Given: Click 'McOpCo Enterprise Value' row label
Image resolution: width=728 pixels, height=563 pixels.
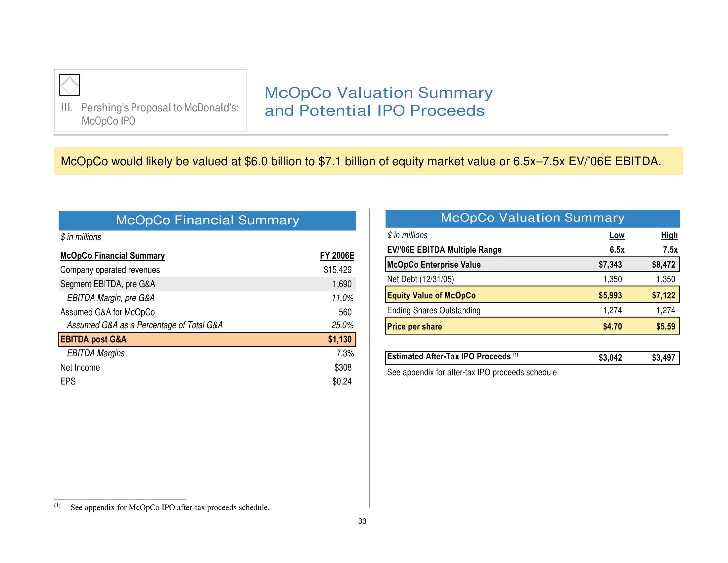Looking at the screenshot, I should pyautogui.click(x=434, y=265).
